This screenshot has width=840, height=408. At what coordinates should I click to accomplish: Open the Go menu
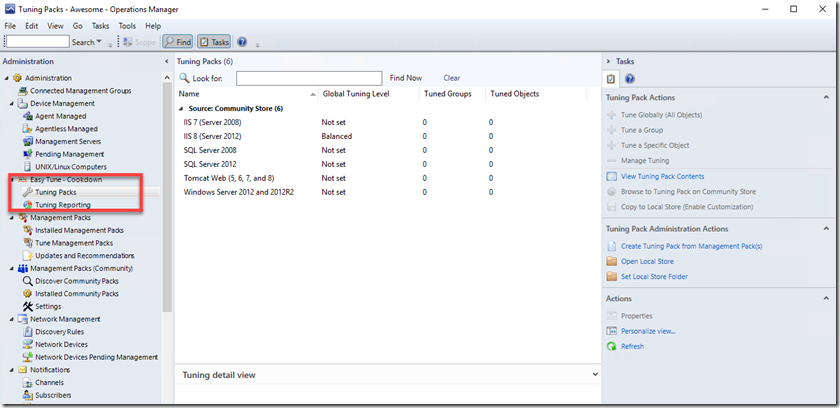pos(78,26)
